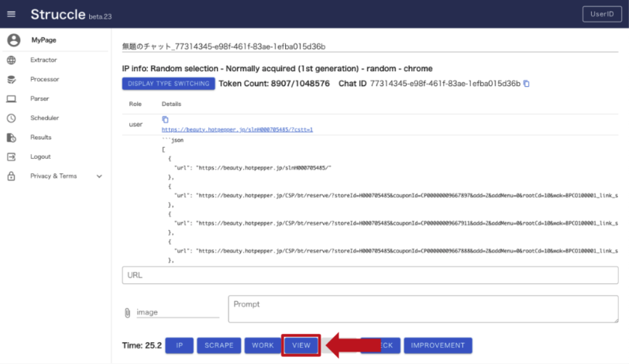629x364 pixels.
Task: Click DISPLAY TYPE SWITCHING button
Action: [x=169, y=84]
